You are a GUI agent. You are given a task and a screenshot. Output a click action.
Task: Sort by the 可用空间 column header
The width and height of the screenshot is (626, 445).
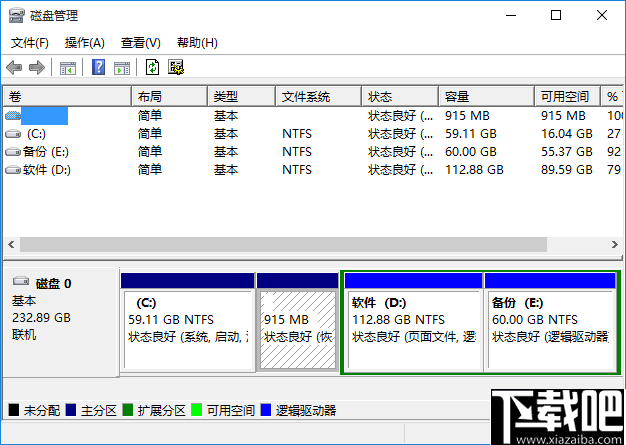pyautogui.click(x=568, y=97)
